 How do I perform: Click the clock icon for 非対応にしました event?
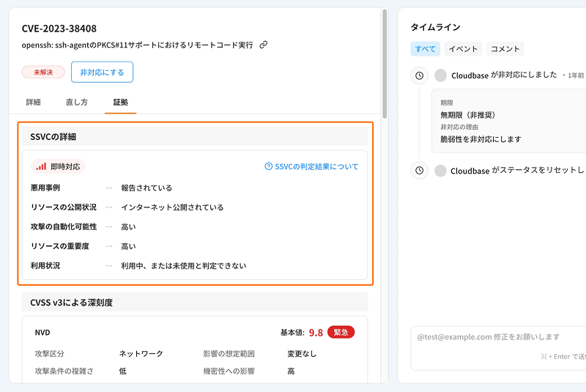419,75
